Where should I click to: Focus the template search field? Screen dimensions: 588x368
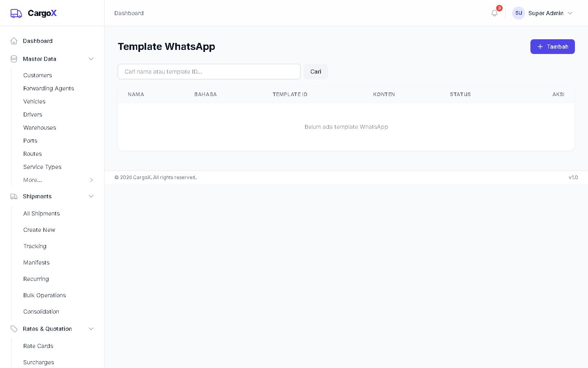click(209, 72)
